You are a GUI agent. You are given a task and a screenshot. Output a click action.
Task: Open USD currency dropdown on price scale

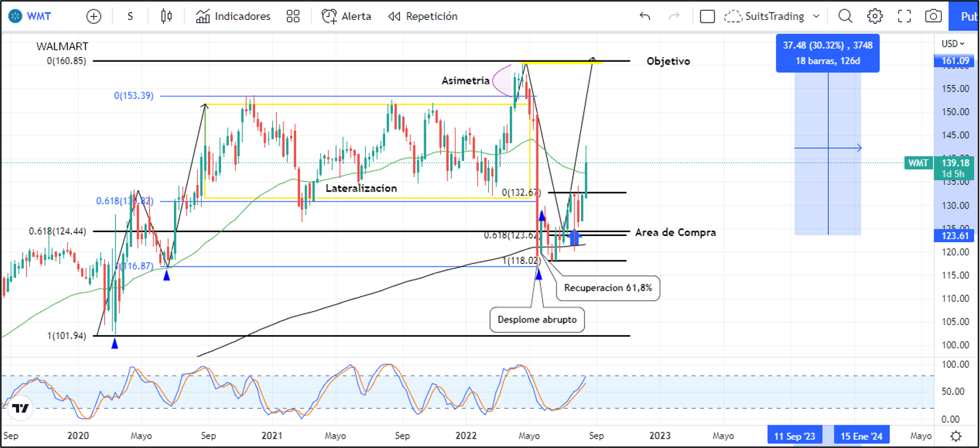(953, 44)
